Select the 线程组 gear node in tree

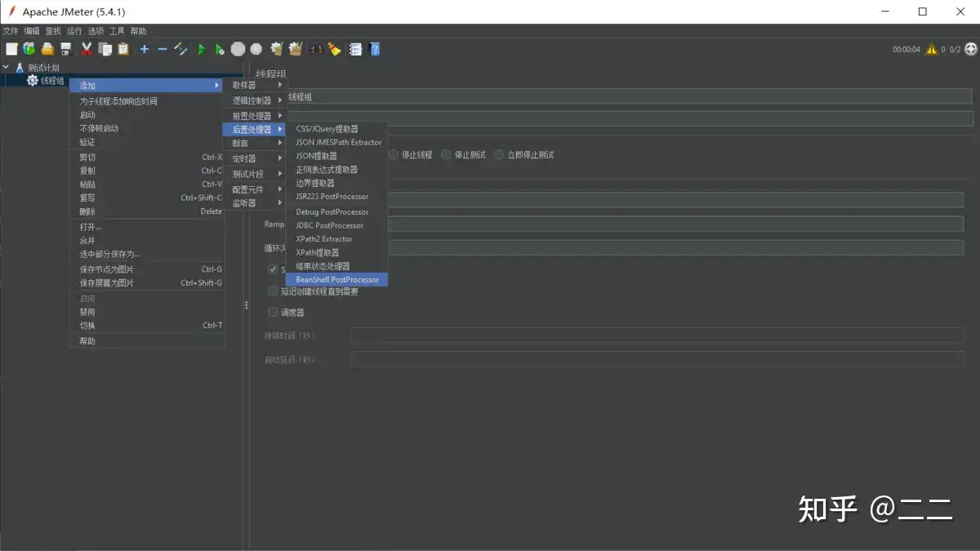(x=46, y=81)
